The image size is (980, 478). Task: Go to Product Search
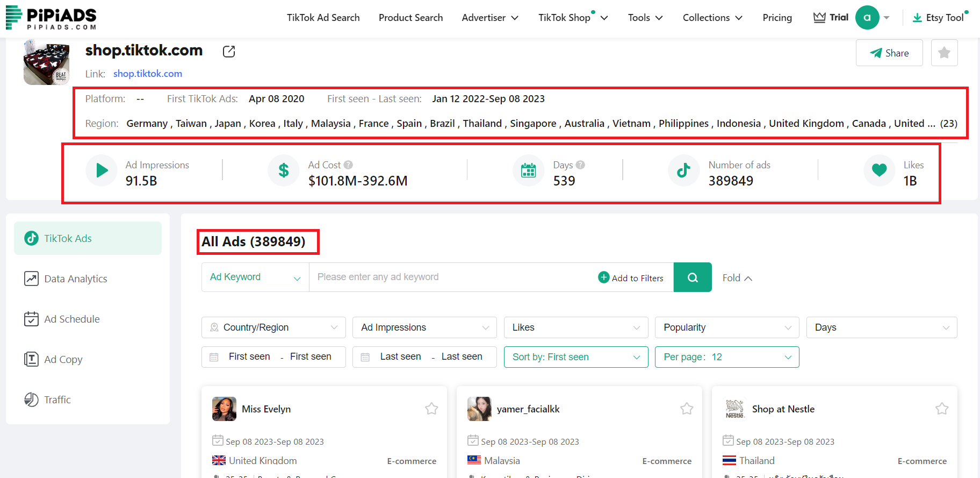(x=411, y=18)
